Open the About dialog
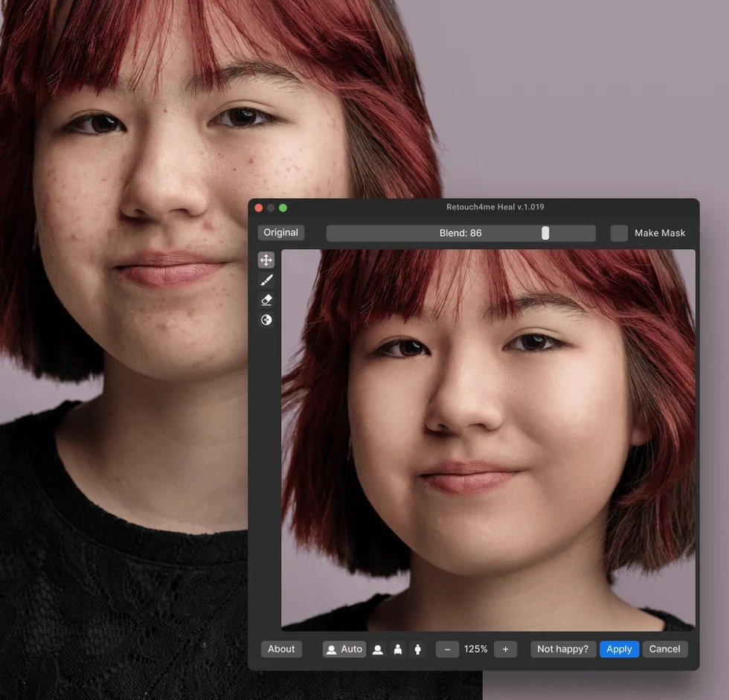The width and height of the screenshot is (729, 700). [x=281, y=649]
